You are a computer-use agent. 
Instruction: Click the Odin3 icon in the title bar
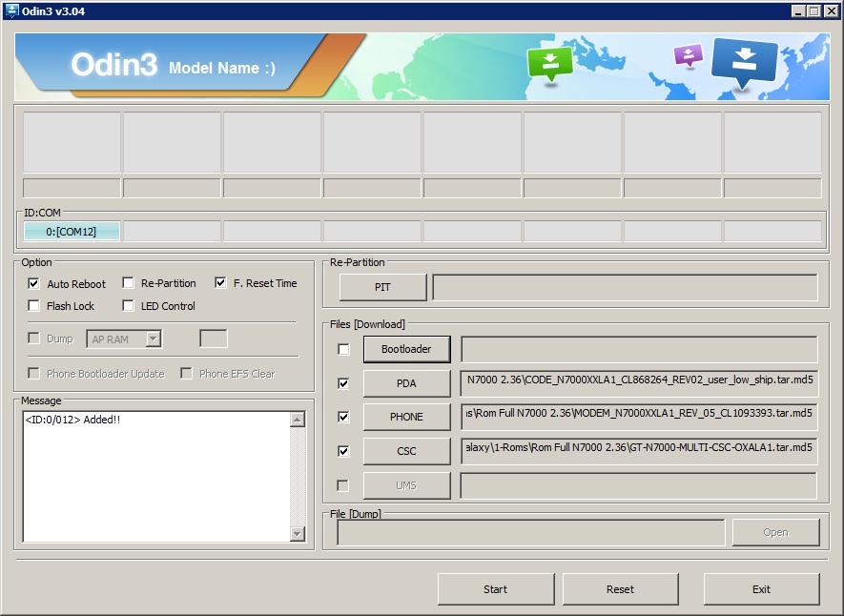coord(12,11)
